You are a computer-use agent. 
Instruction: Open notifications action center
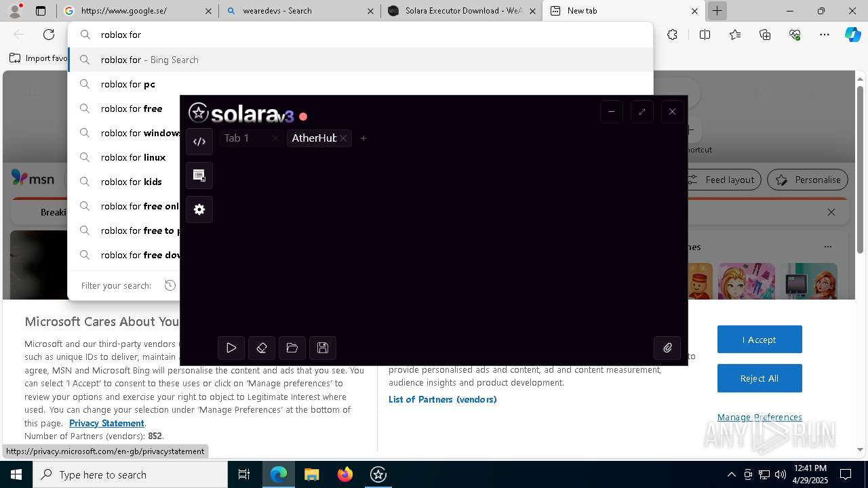[x=846, y=474]
